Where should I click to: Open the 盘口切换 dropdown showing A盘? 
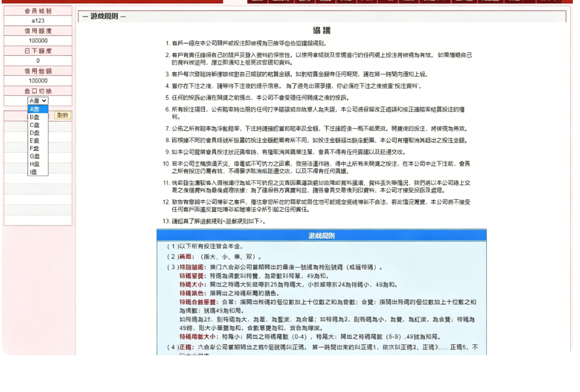[x=38, y=100]
